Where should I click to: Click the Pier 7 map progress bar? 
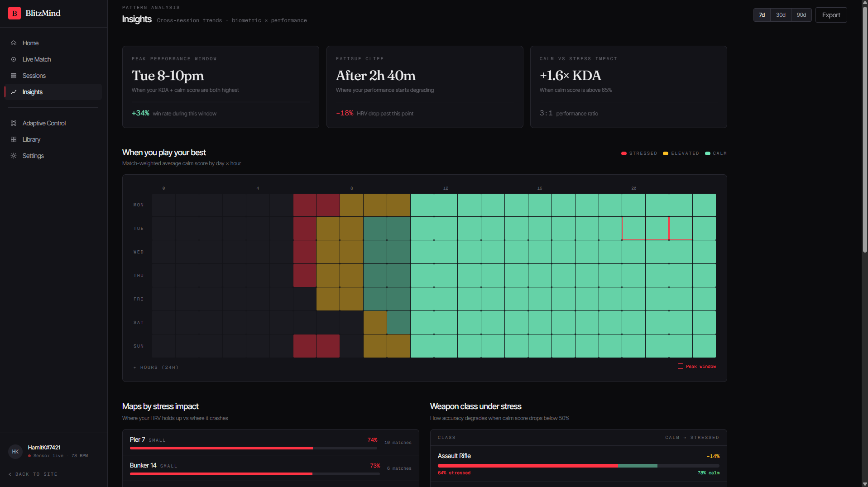pos(254,448)
